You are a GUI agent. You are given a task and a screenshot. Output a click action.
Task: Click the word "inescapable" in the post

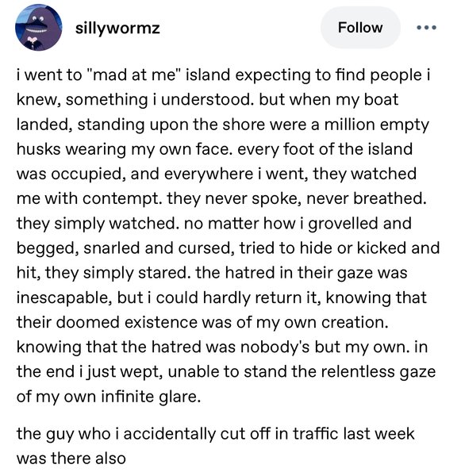point(64,297)
